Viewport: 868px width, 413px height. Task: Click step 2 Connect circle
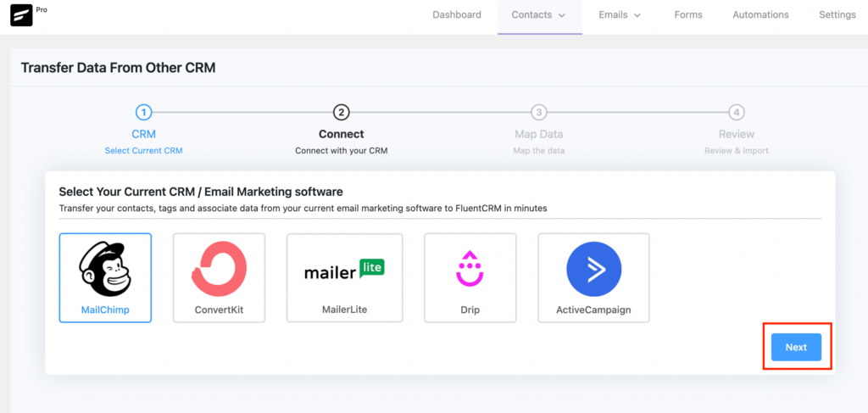pyautogui.click(x=341, y=113)
